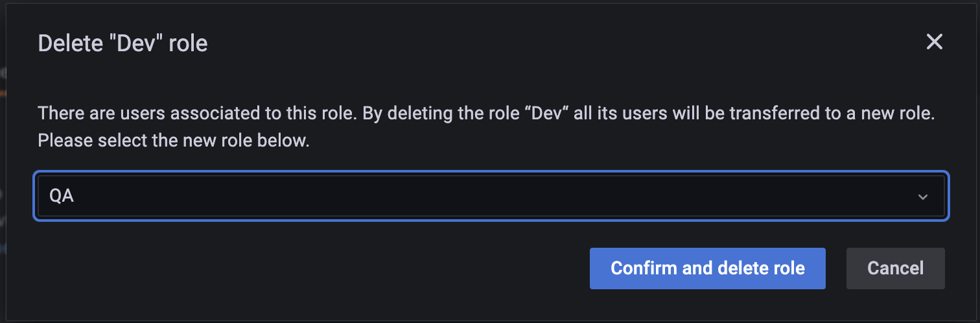Viewport: 980px width, 323px height.
Task: Hit the blue confirm deletion button
Action: (x=707, y=269)
